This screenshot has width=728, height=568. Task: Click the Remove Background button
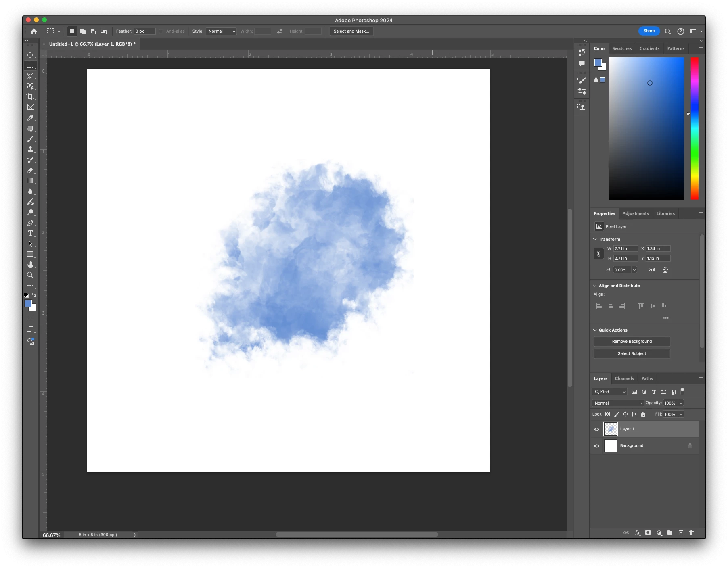tap(632, 342)
